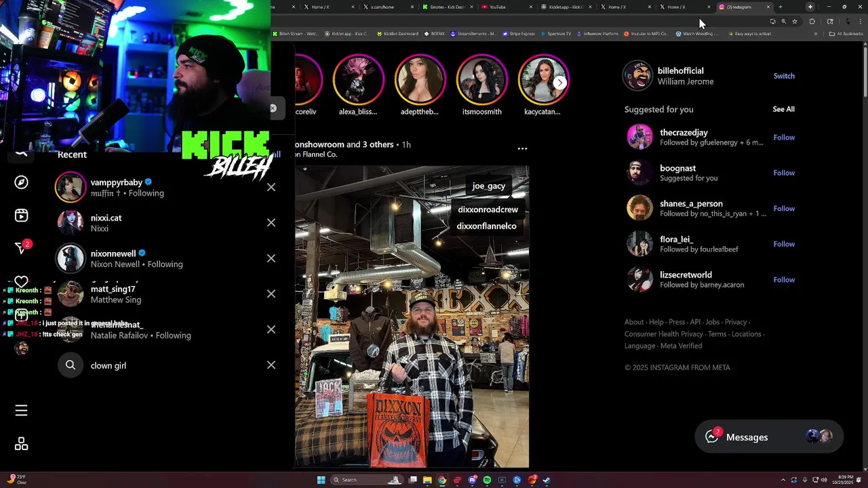The height and width of the screenshot is (488, 868).
Task: View itsmoosmith story
Action: (482, 79)
